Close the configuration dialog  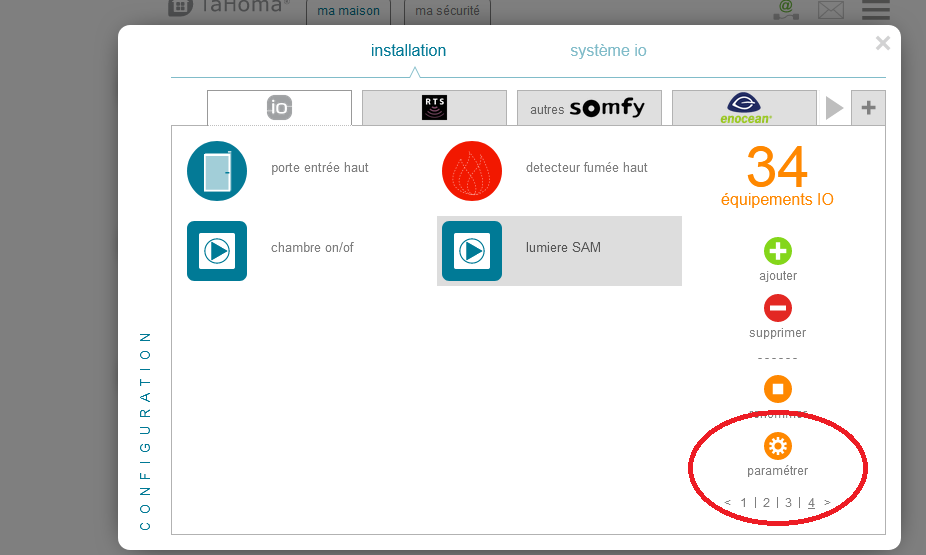tap(882, 43)
